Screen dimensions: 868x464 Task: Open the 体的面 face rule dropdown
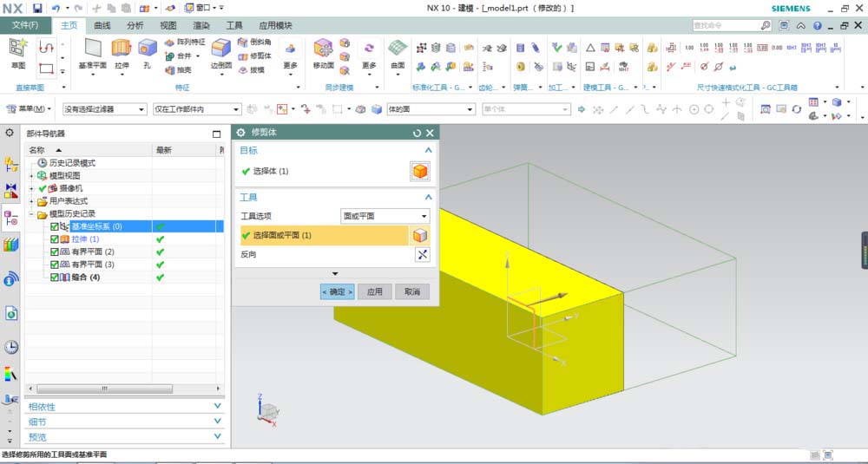(x=431, y=109)
